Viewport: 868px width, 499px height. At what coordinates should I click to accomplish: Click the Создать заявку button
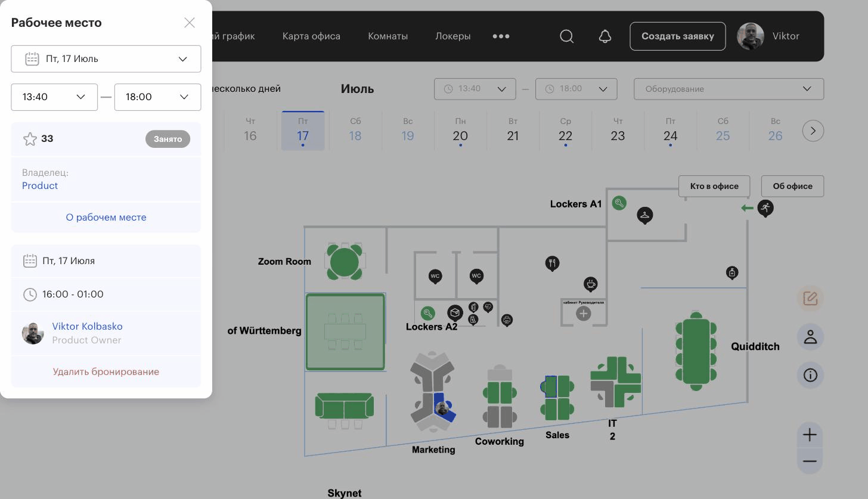click(x=678, y=36)
